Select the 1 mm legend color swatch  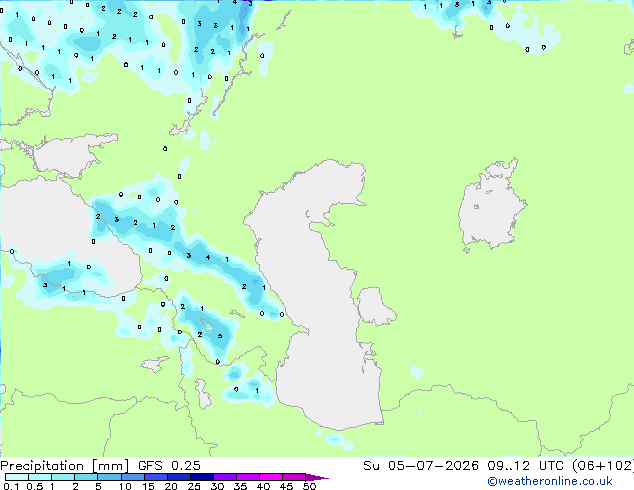click(x=63, y=477)
